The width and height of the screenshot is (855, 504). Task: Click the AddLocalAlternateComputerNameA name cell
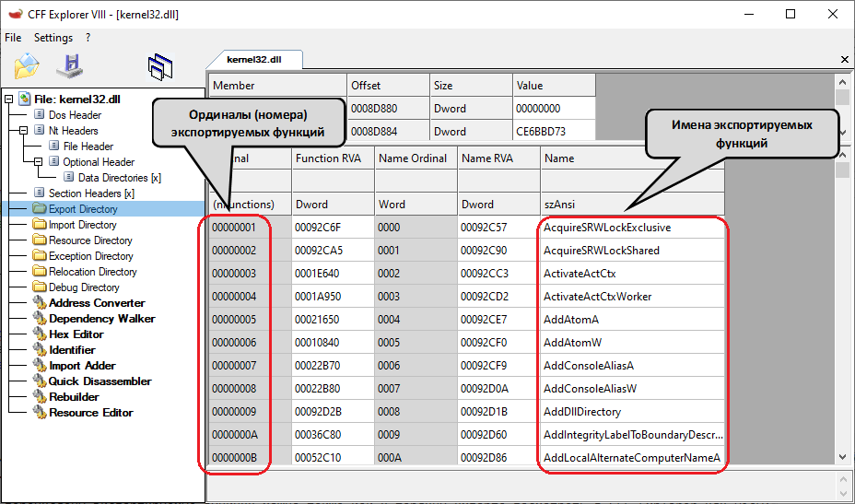pos(633,457)
